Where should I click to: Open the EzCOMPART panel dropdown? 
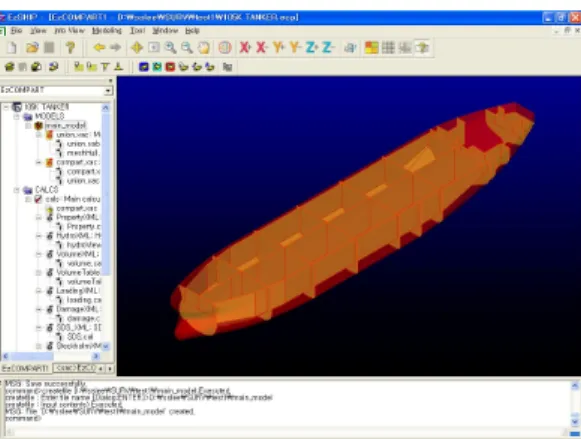pos(108,90)
